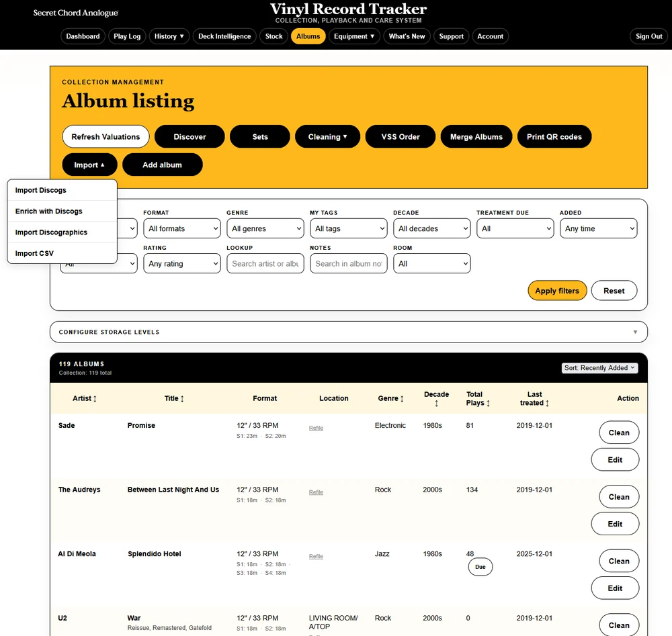Open the Genre filter dropdown
The height and width of the screenshot is (636, 672).
click(x=265, y=228)
